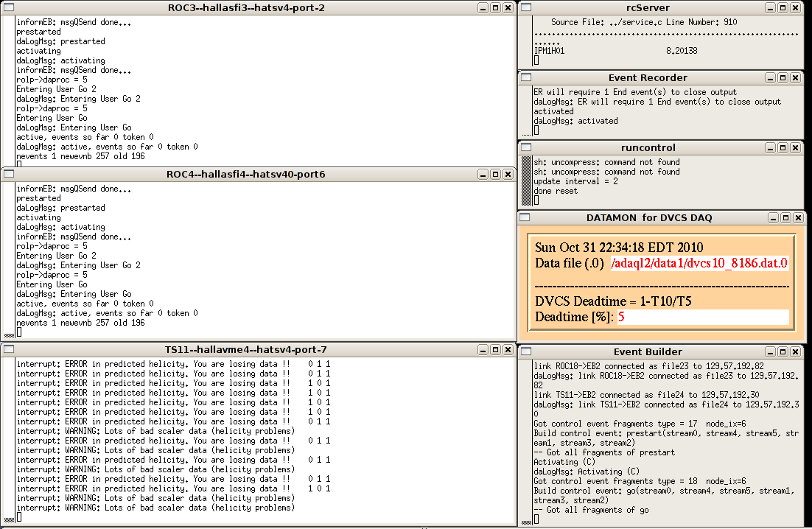Click 'nevents 1 newevnb 257' line in ROC3
This screenshot has width=812, height=529.
tap(80, 156)
